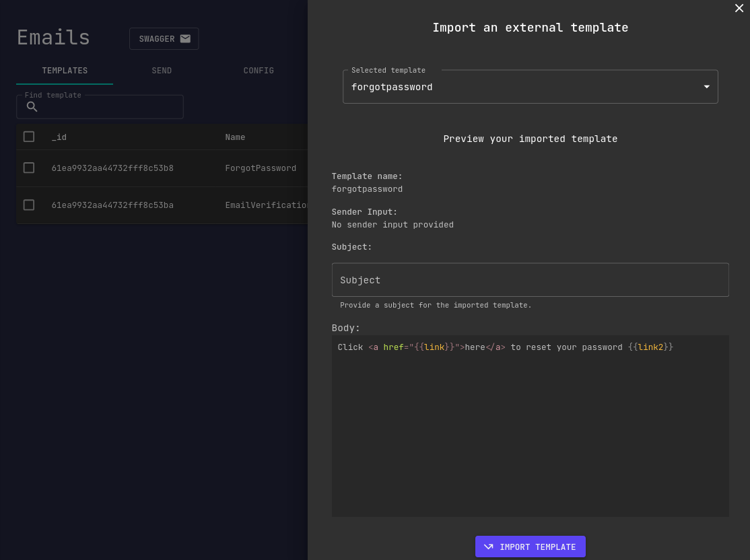Click the href {{link}} variable in body
This screenshot has height=560, width=750.
click(434, 347)
